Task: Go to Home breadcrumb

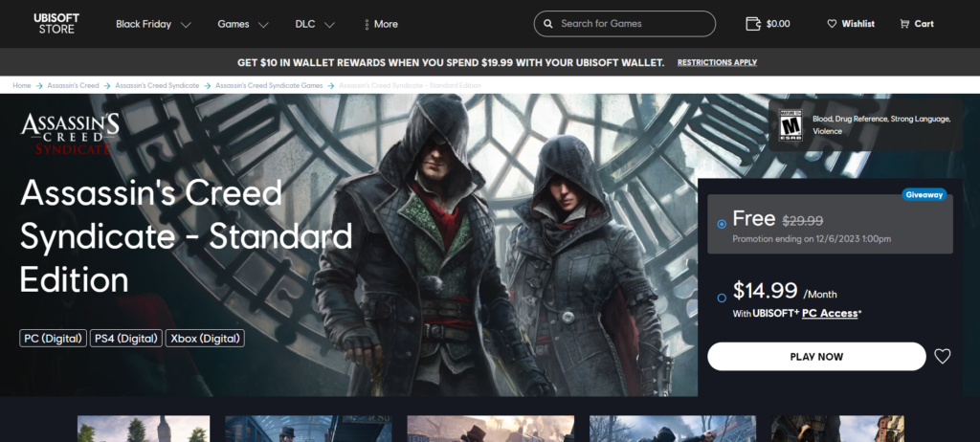Action: click(x=22, y=85)
